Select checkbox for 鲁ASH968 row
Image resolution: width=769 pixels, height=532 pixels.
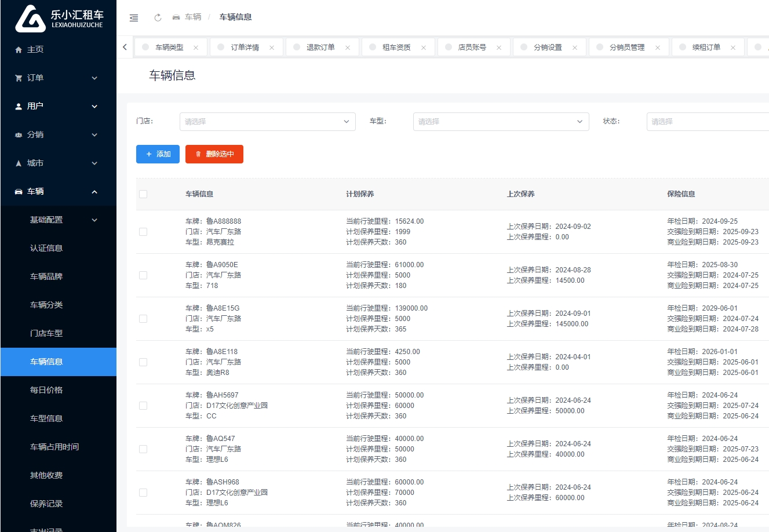coord(143,493)
